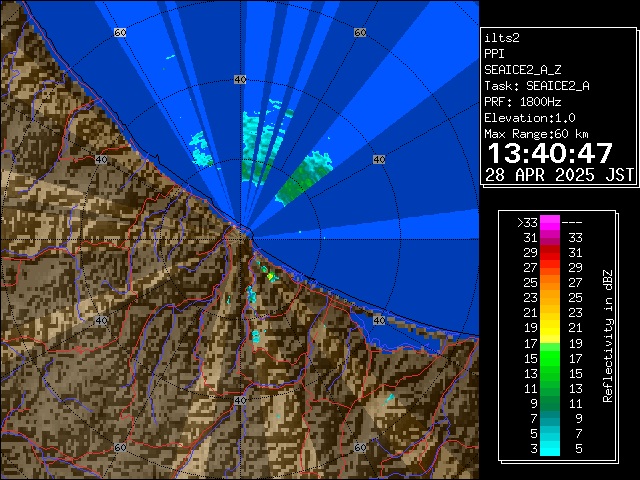The width and height of the screenshot is (640, 480).
Task: Click the 60 km ring label in the southwest
Action: 120,447
